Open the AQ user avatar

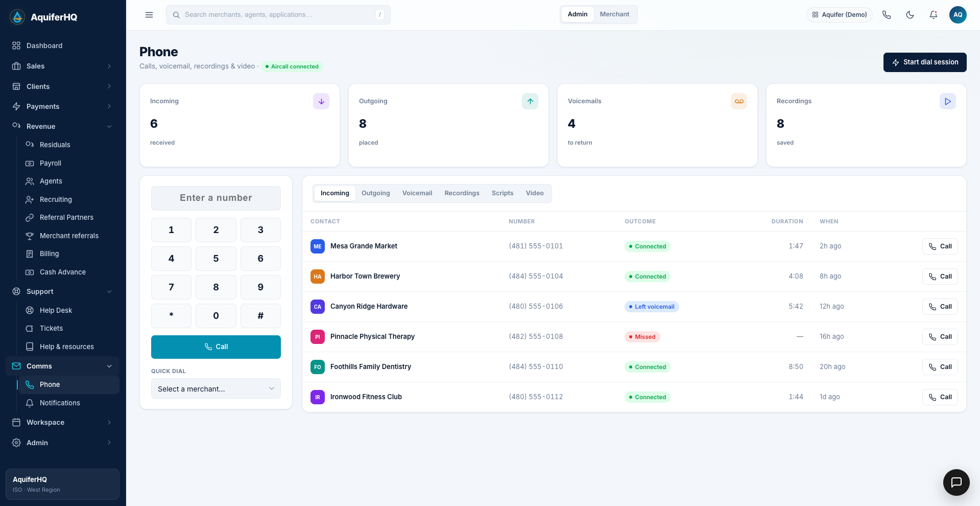coord(958,15)
